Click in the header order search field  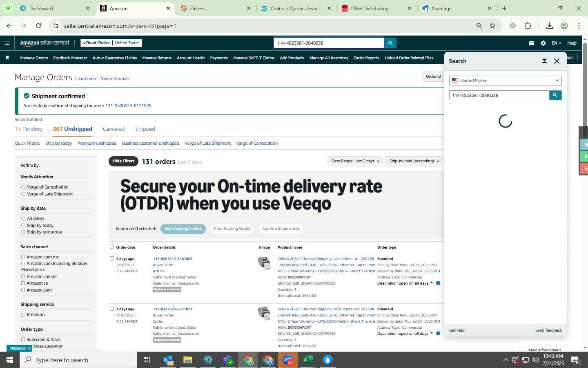[x=329, y=43]
